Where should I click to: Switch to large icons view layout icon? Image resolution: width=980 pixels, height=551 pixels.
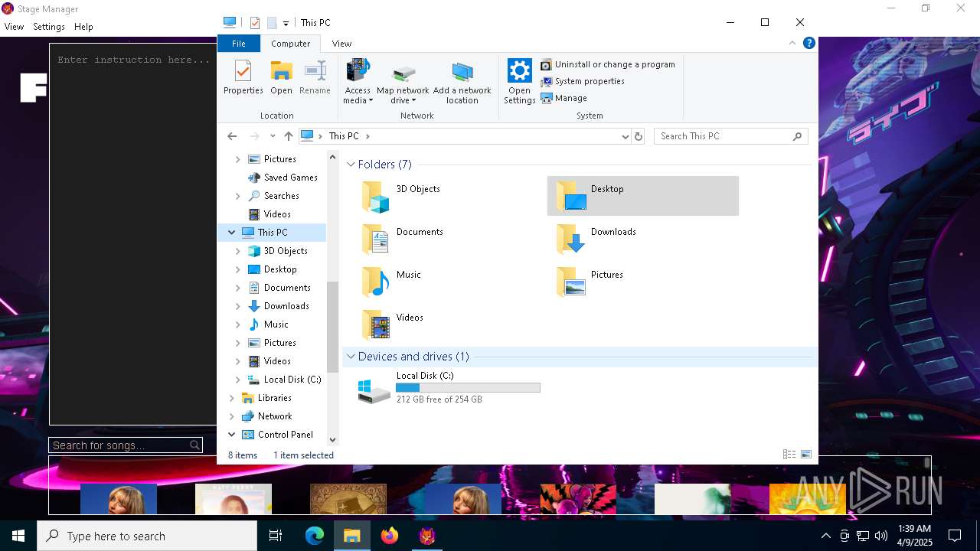coord(806,455)
